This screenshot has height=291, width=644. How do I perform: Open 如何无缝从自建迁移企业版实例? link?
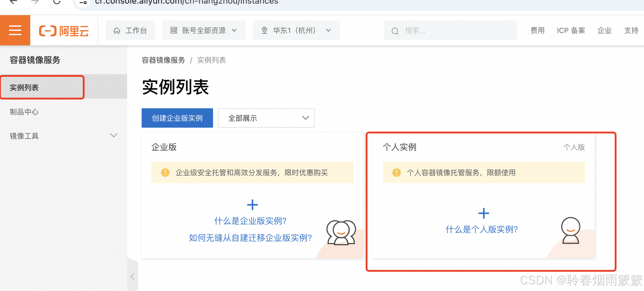(x=251, y=238)
